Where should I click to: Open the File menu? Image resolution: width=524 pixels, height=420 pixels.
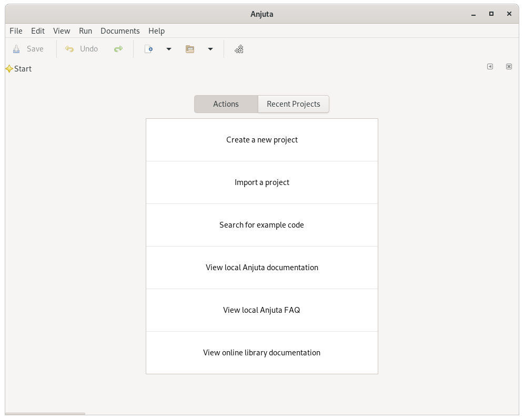click(16, 30)
